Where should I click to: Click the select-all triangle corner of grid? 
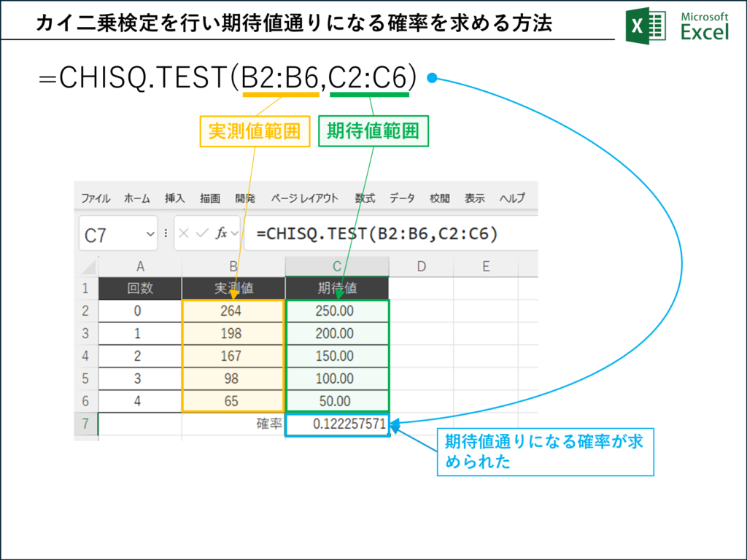(89, 267)
